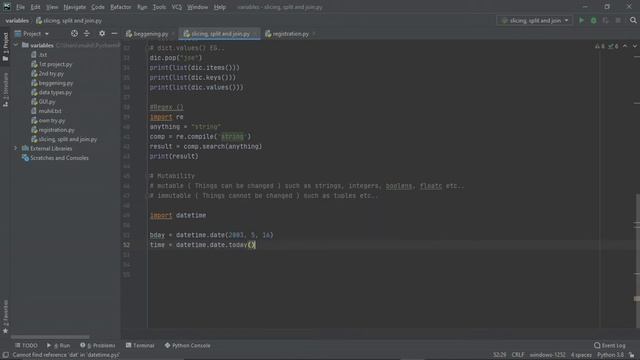Screen dimensions: 640x360
Task: Expand External Libraries node
Action: pyautogui.click(x=16, y=148)
